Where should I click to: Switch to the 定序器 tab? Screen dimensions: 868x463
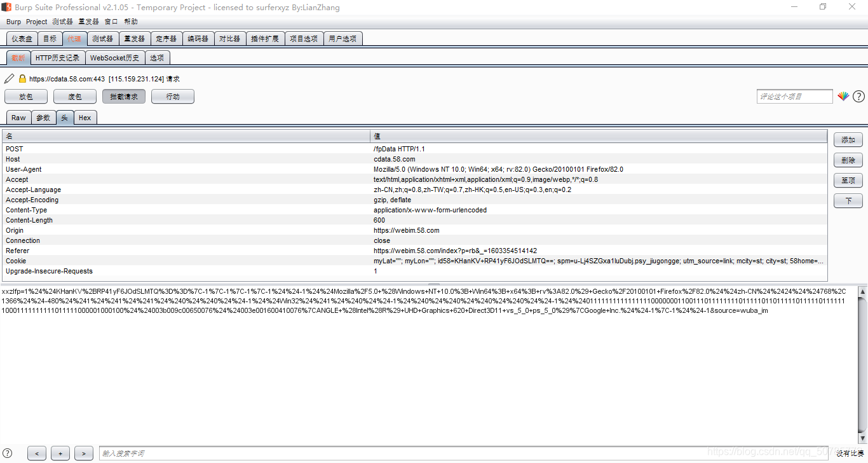166,39
